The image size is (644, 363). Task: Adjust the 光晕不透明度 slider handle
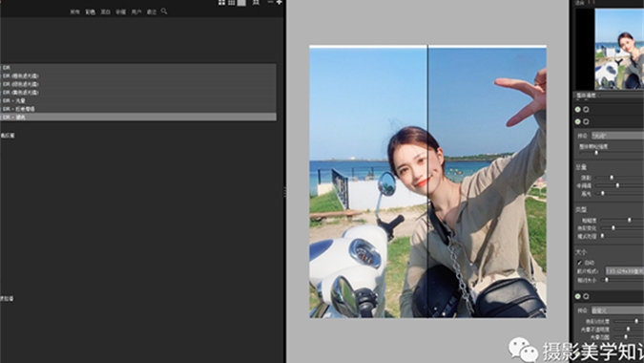pos(628,329)
